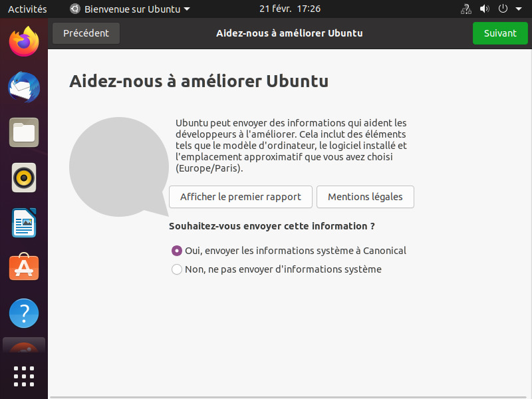Click the power icon in top bar
The height and width of the screenshot is (399, 532).
coord(503,9)
